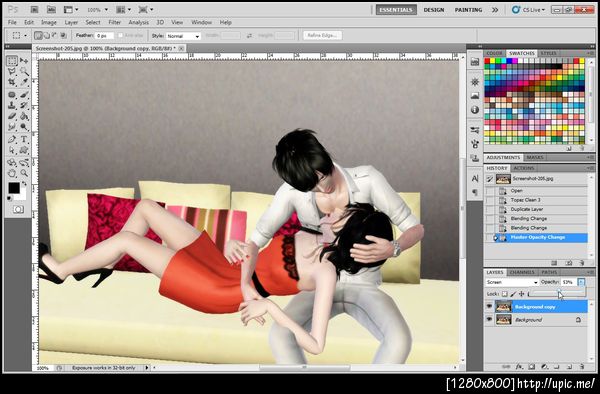Toggle Quick Mask mode icon
The width and height of the screenshot is (600, 394).
pos(18,209)
